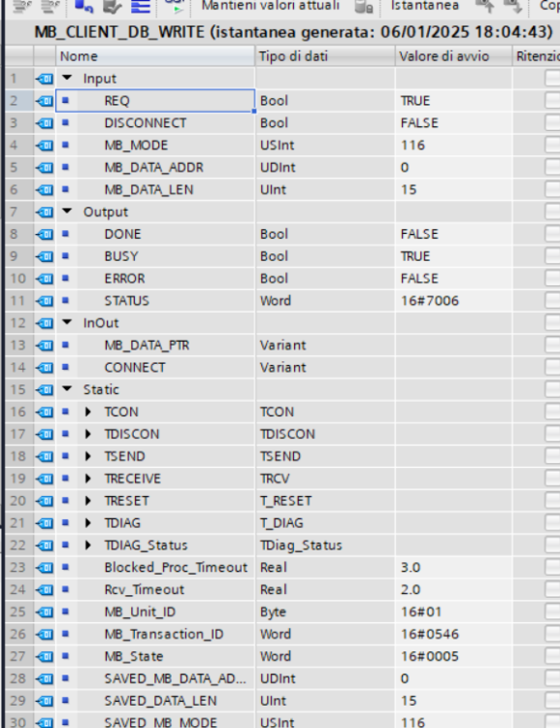
Task: Click the tag icon on the BUSY row
Action: pyautogui.click(x=45, y=257)
